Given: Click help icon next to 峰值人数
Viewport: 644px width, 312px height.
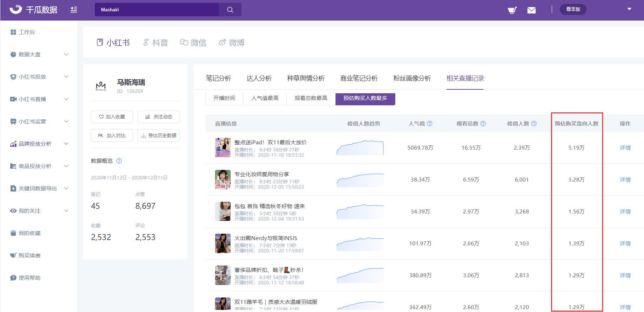Looking at the screenshot, I should click(534, 124).
